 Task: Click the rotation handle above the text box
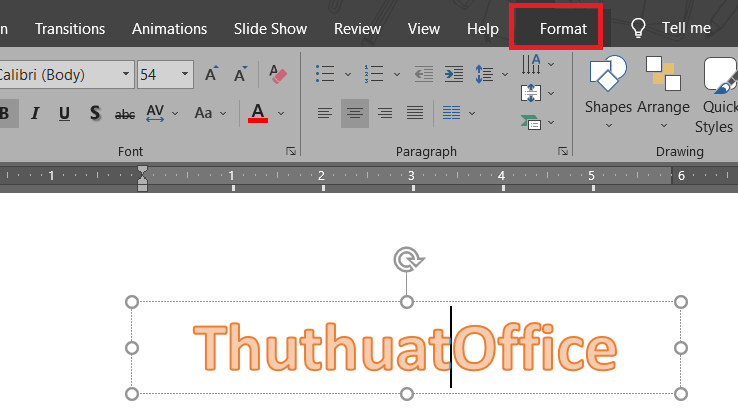coord(408,259)
